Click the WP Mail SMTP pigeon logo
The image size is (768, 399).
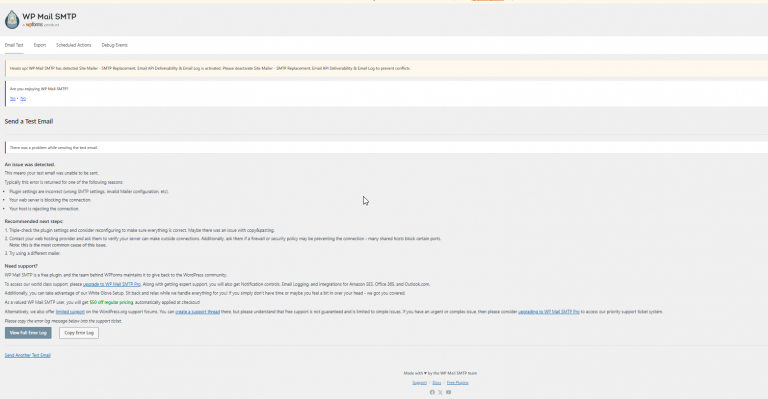(x=12, y=20)
